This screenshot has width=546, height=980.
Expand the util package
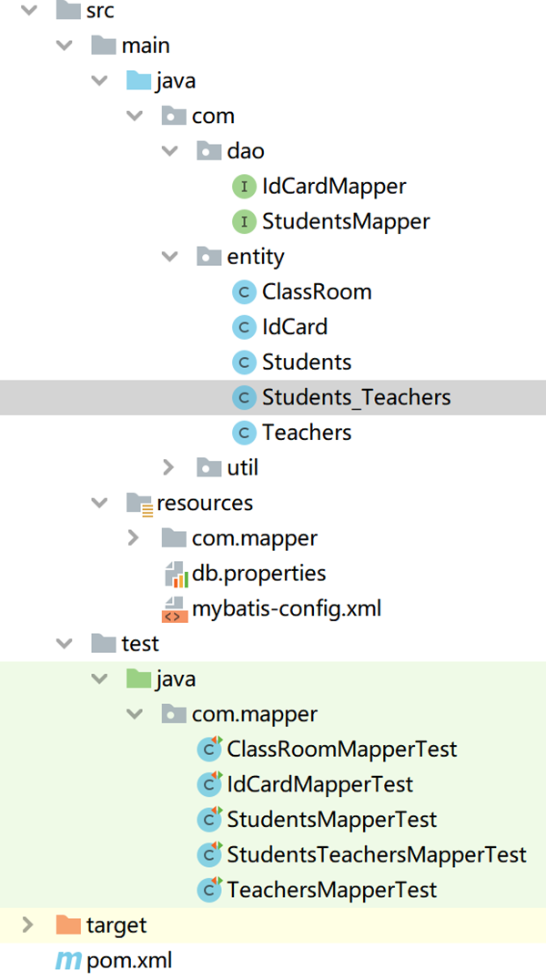click(x=169, y=467)
